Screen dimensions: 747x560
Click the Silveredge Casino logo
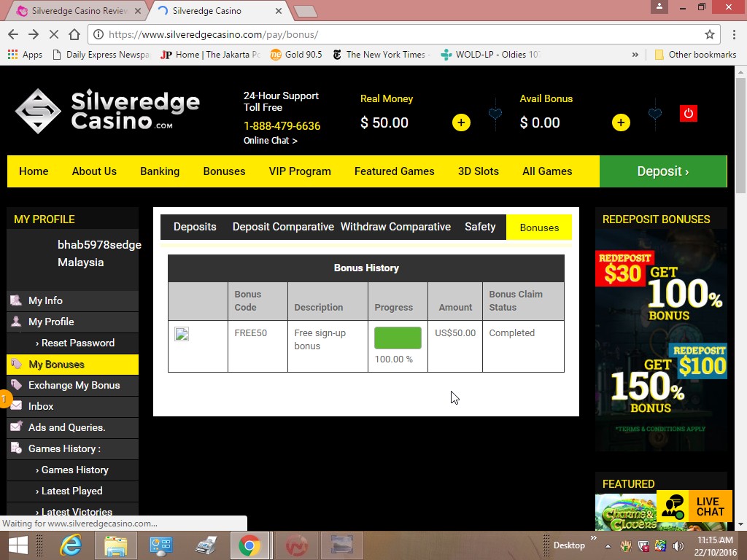pos(107,111)
